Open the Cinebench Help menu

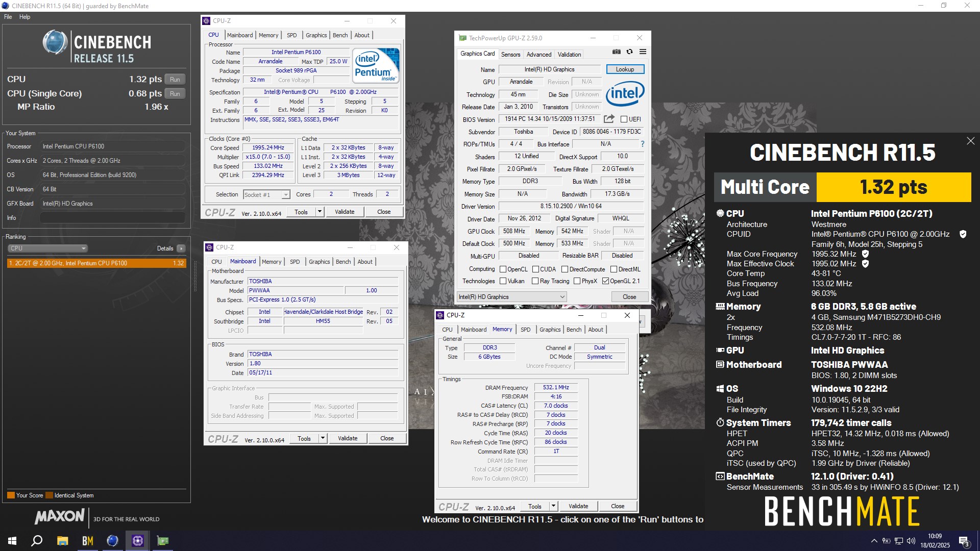pyautogui.click(x=24, y=17)
